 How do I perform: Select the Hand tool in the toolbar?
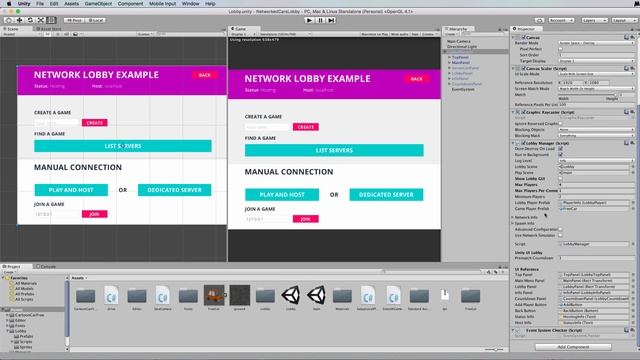point(9,20)
